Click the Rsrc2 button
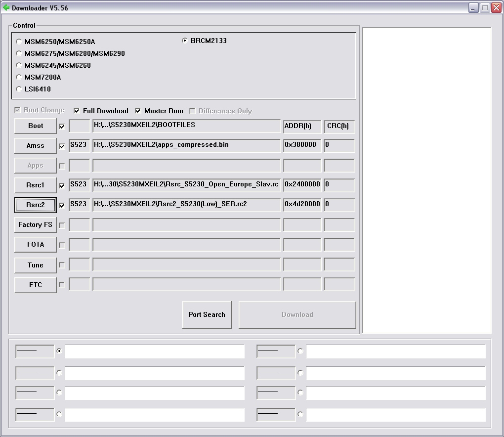 36,205
